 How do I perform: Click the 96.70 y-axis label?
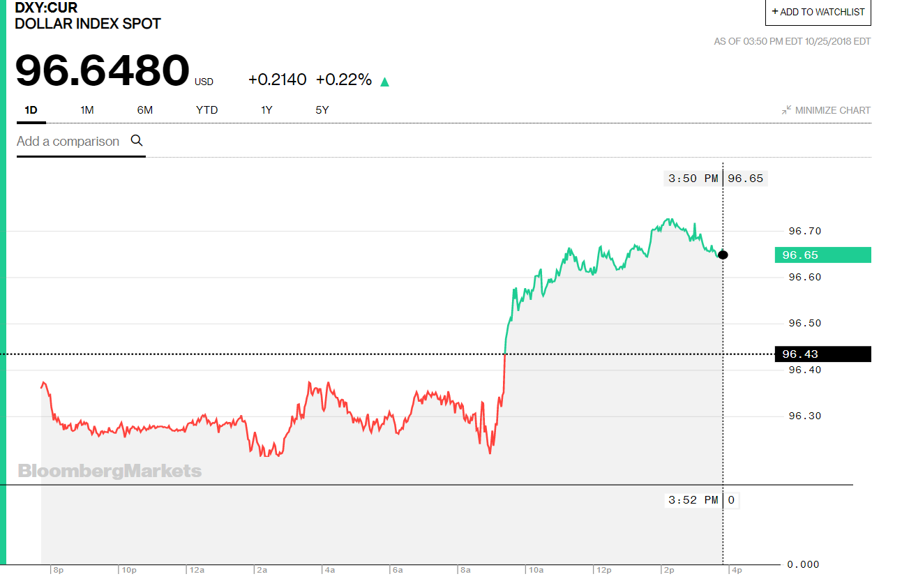coord(804,231)
